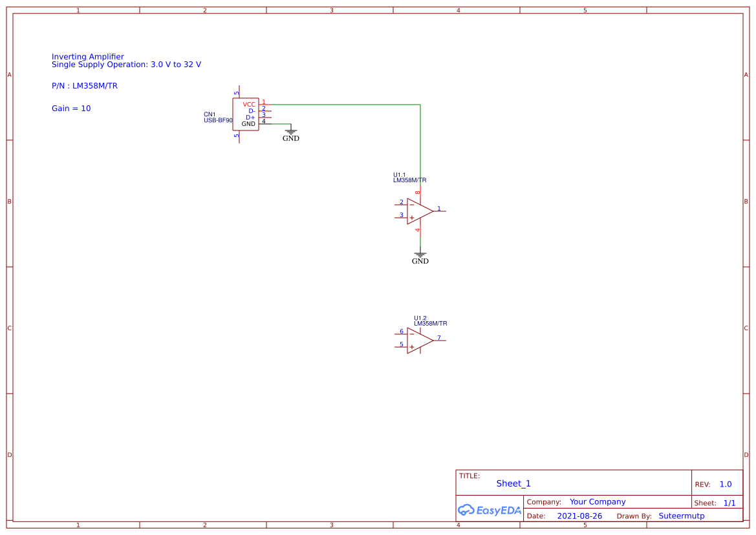Click the revision value 1.0
This screenshot has width=756, height=535.
pos(726,484)
